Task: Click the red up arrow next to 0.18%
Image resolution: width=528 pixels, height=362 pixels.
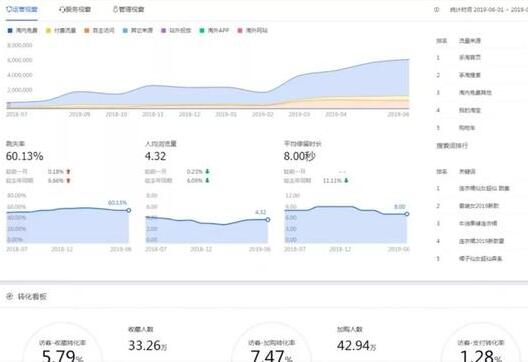Action: pos(68,172)
